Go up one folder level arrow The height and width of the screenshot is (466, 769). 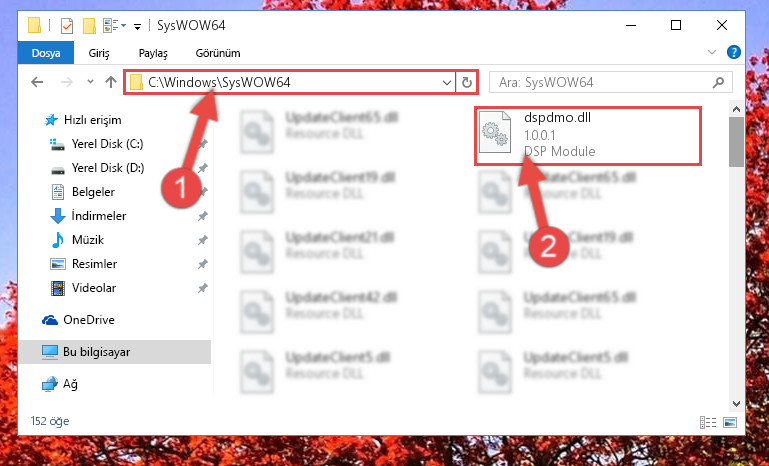click(111, 82)
